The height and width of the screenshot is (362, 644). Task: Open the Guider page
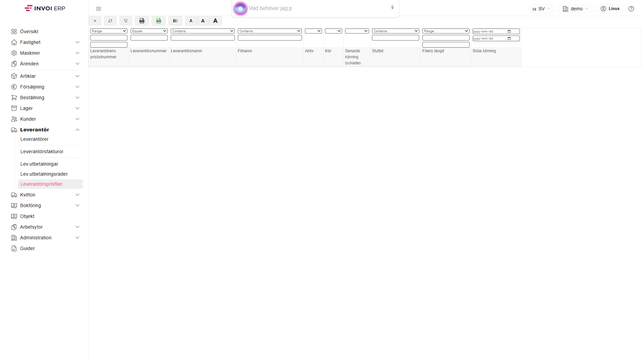tap(46, 248)
